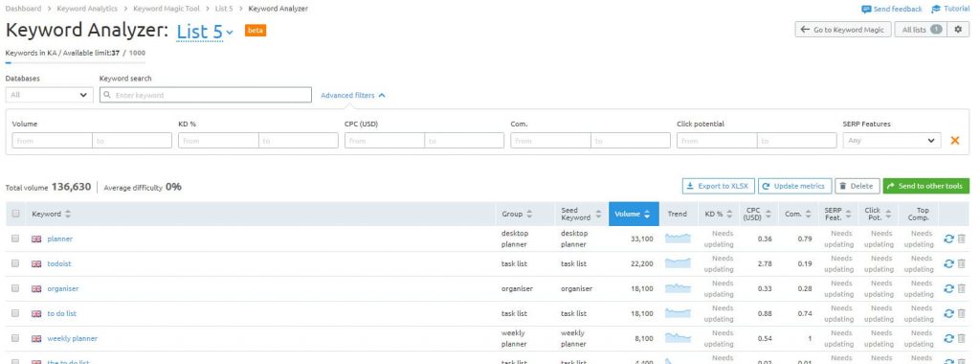
Task: Delete the weekly planner keyword row
Action: tap(961, 338)
